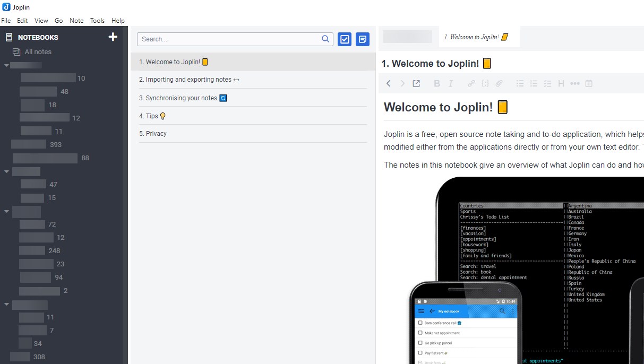Insert a code block with braces icon
This screenshot has height=364, width=644.
point(485,83)
